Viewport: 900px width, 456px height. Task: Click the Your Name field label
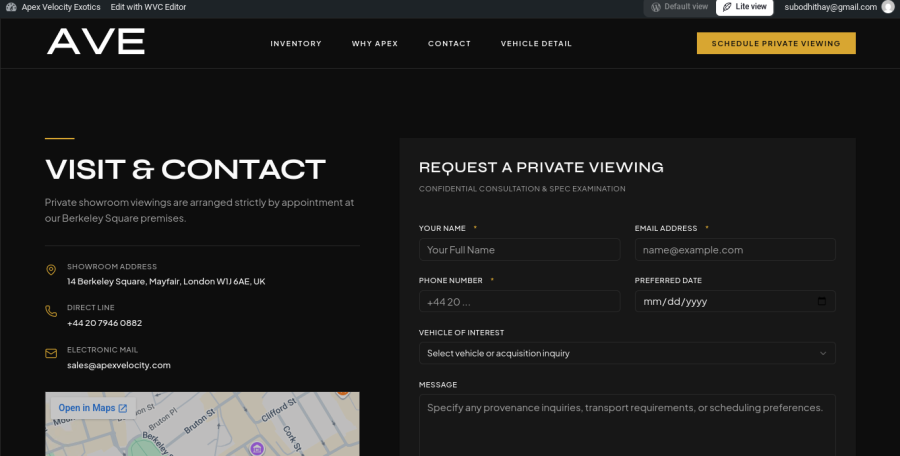[x=443, y=229]
